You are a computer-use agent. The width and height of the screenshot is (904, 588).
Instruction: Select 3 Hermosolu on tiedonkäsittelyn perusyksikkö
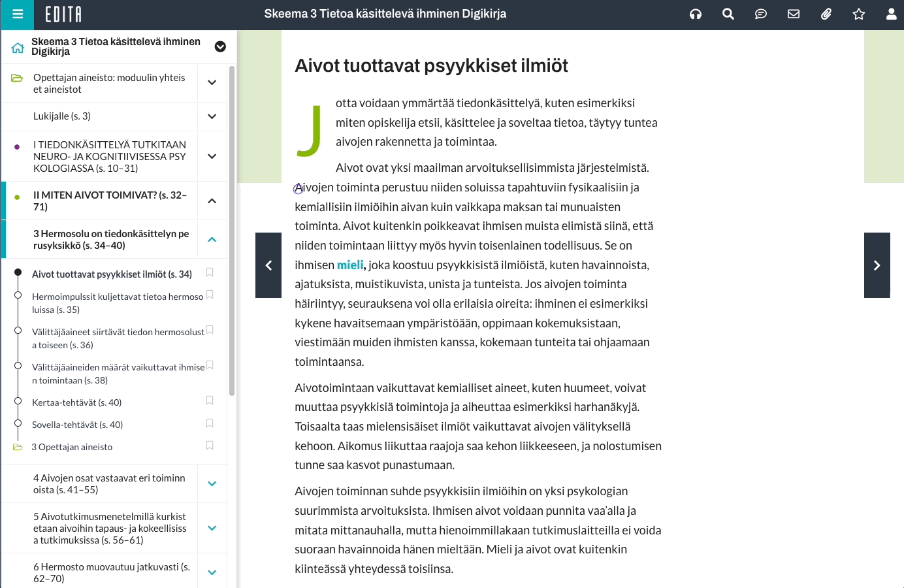pos(111,240)
